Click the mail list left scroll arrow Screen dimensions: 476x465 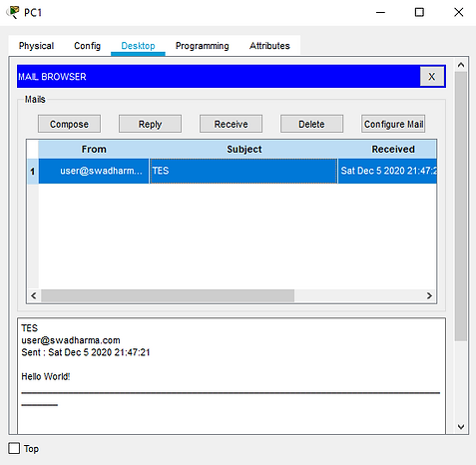coord(34,295)
